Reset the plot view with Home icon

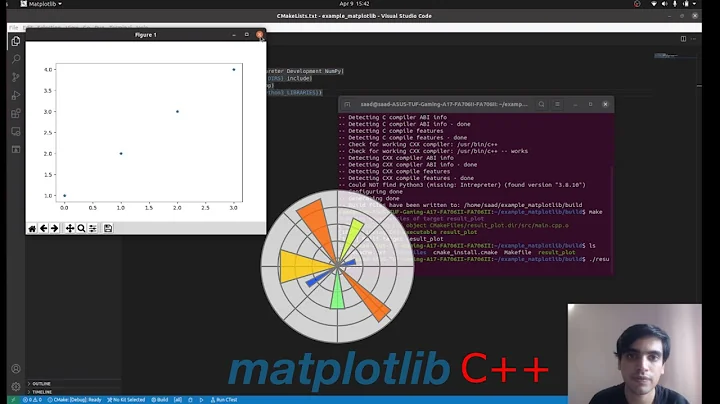point(32,228)
